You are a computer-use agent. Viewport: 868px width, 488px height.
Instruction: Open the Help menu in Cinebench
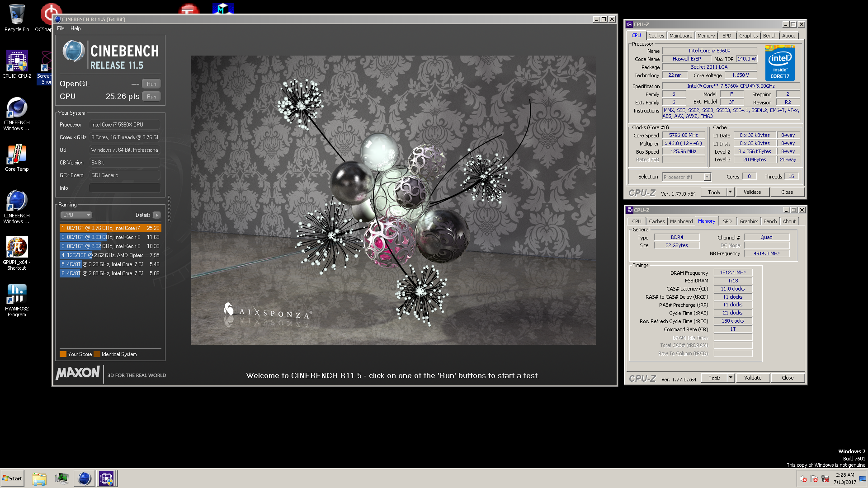(75, 28)
